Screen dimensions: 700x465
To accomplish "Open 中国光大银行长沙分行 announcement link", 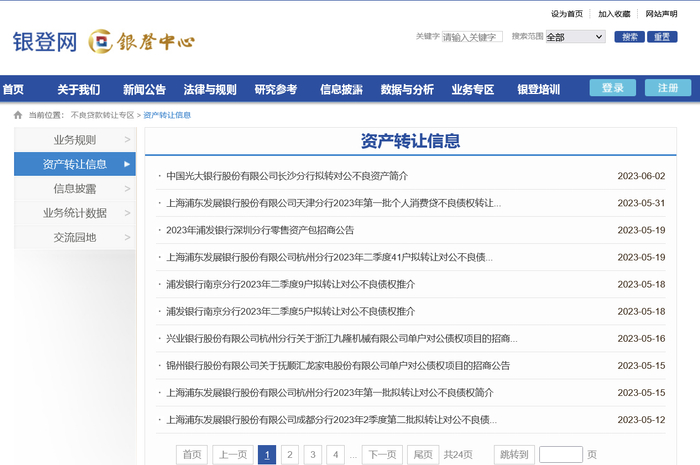I will [287, 176].
